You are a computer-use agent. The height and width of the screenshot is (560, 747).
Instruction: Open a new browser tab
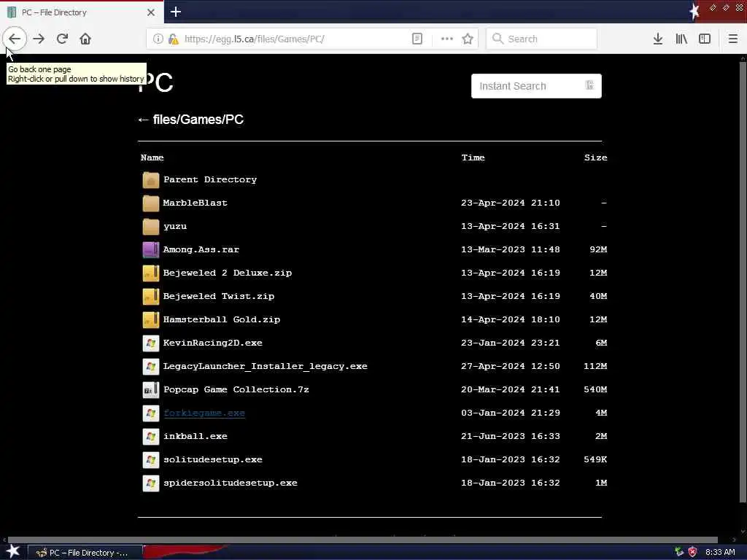click(175, 12)
